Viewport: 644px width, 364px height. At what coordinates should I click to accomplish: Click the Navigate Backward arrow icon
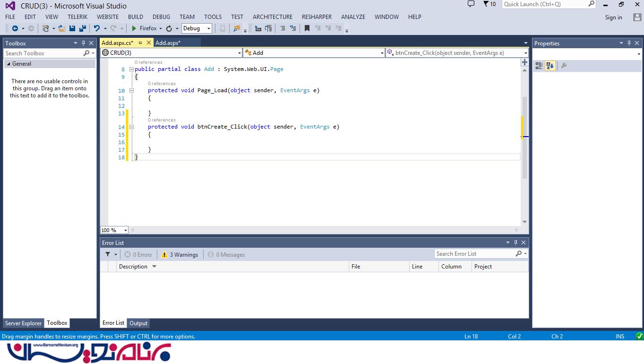coord(15,28)
